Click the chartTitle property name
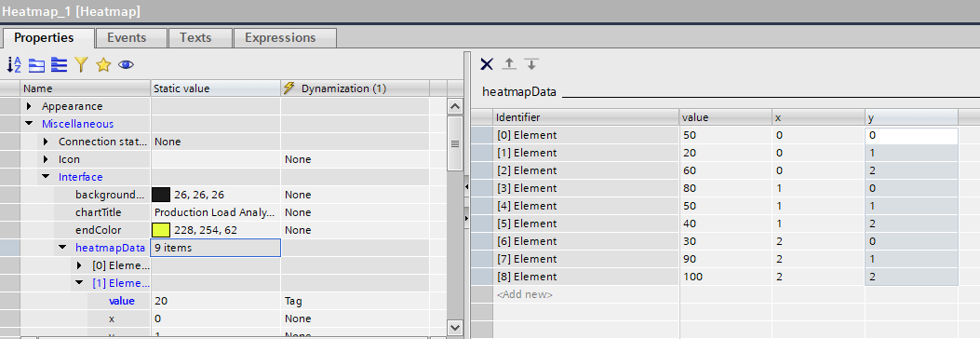Screen dimensions: 980x339 98,212
